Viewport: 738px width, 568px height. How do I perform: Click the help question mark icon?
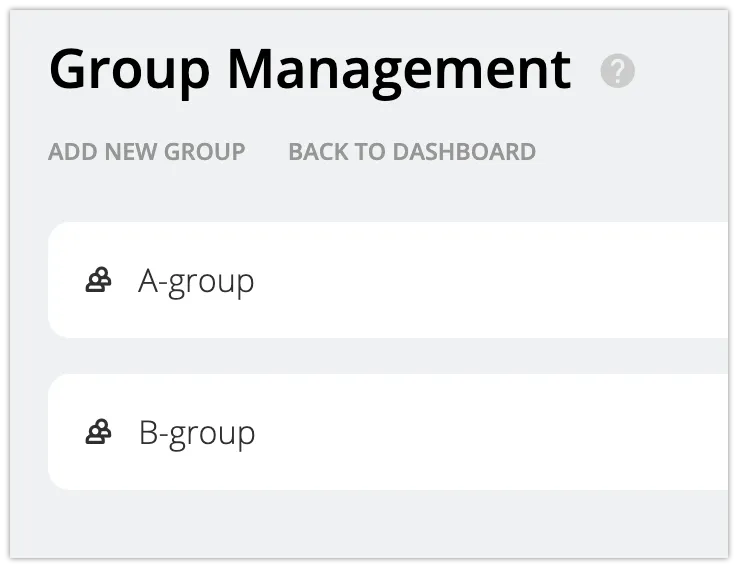617,71
